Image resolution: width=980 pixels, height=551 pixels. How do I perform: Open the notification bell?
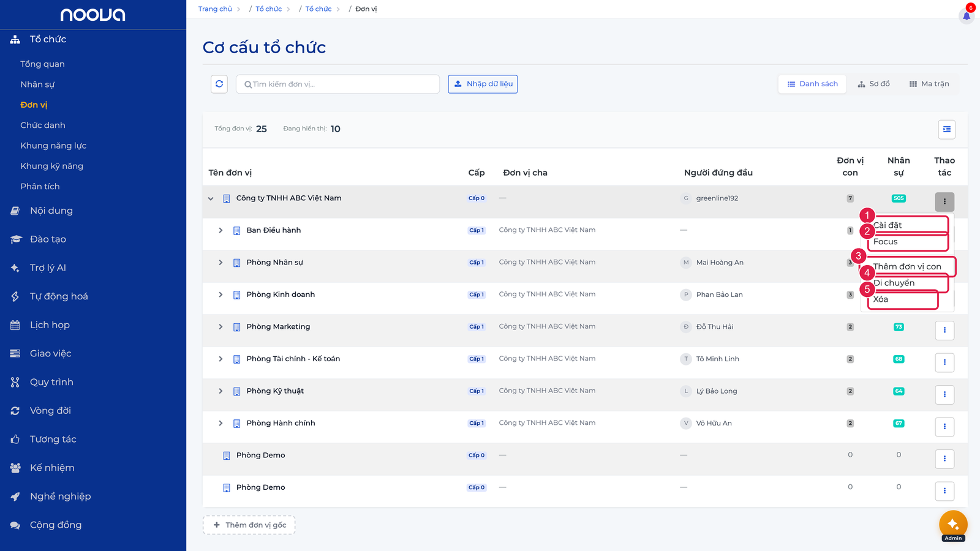[967, 16]
